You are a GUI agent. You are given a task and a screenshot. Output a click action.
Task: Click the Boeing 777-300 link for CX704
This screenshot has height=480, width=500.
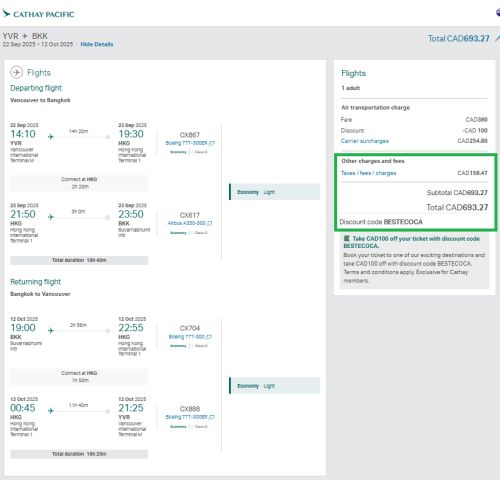click(187, 337)
